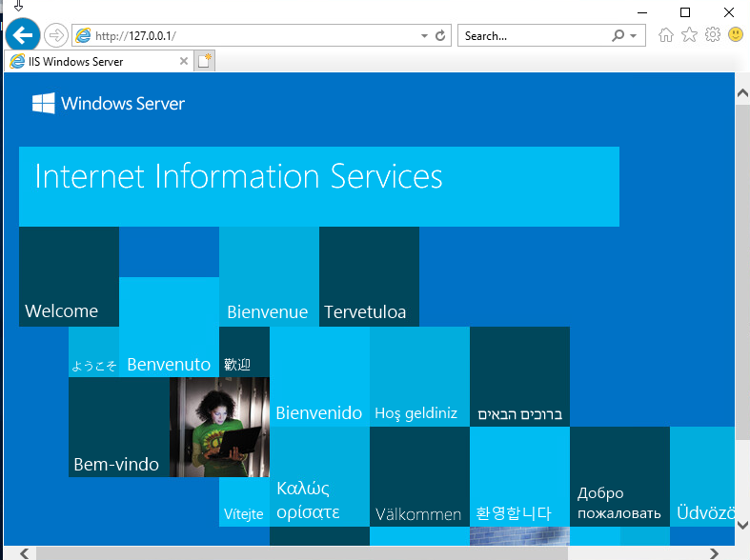
Task: Click the vertical scrollbar thumb
Action: [742, 270]
